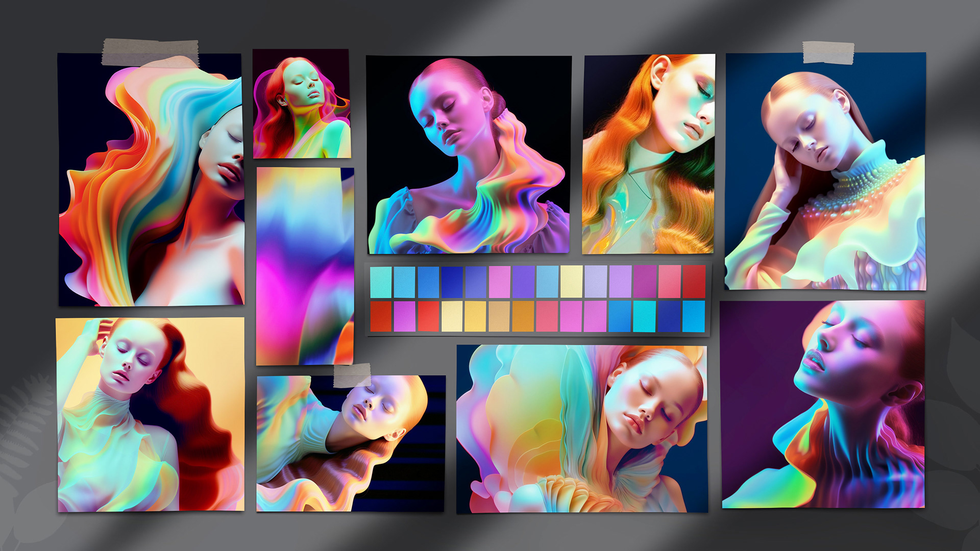Viewport: 980px width, 551px height.
Task: Pick the bright cyan swatch in the bottom row
Action: click(644, 316)
